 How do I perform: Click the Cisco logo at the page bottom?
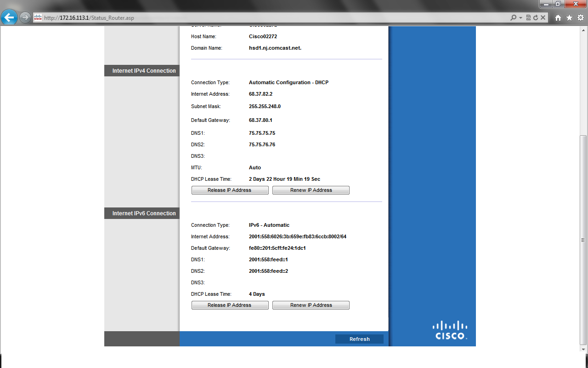[x=450, y=330]
